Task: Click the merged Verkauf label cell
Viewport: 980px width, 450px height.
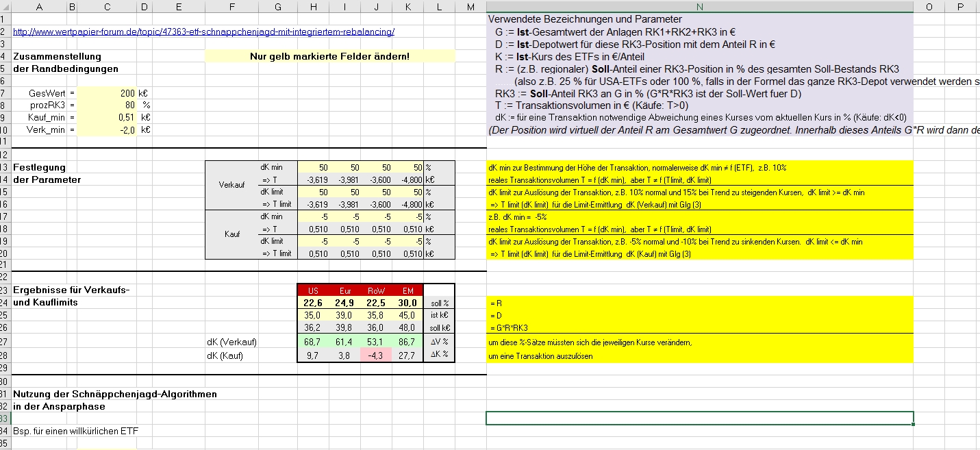Action: pos(230,185)
